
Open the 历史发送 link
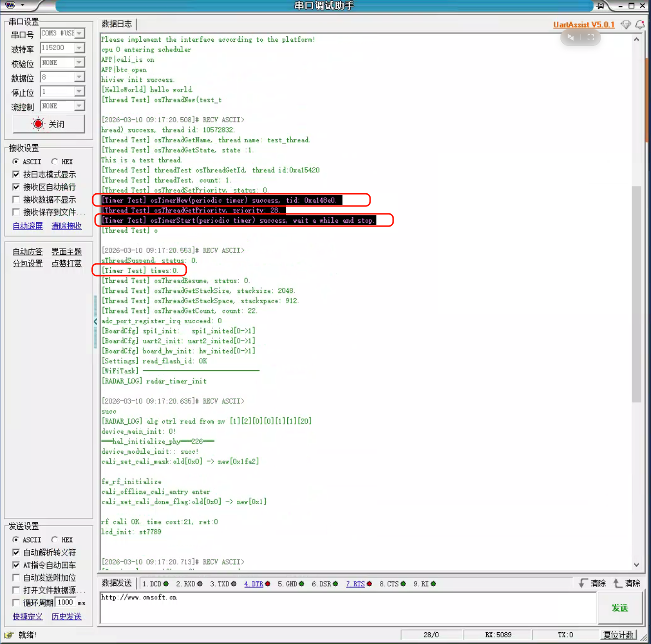coord(67,617)
